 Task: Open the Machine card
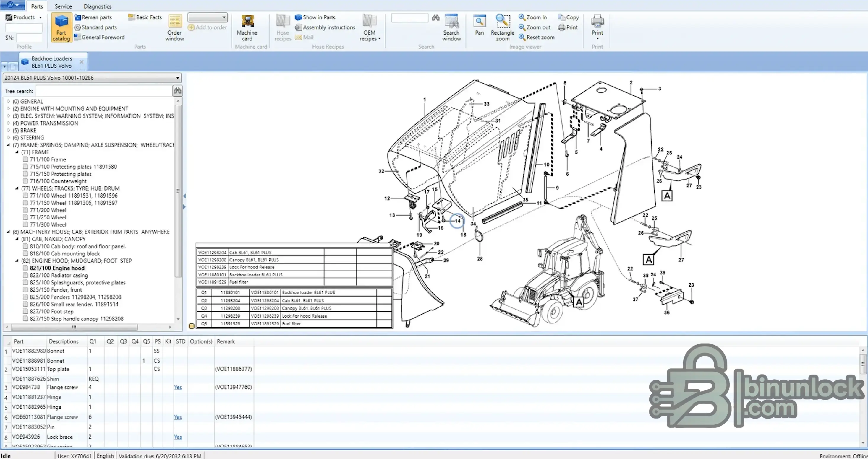[x=247, y=27]
